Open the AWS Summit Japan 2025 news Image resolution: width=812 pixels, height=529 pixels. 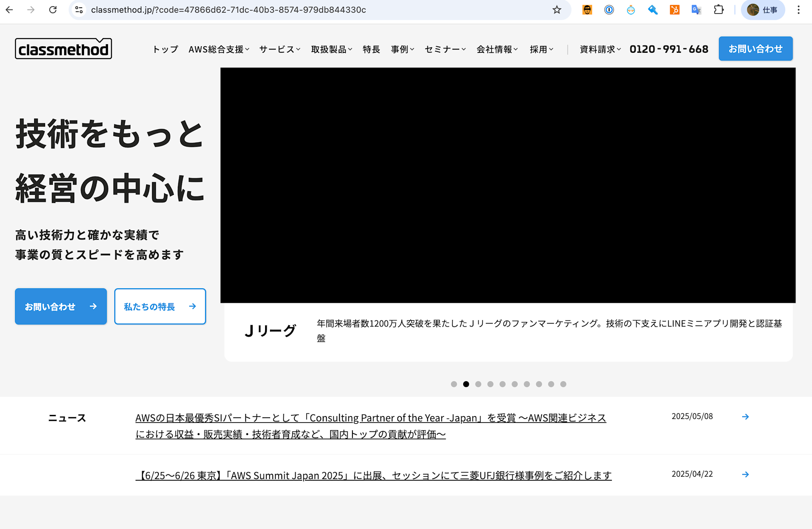tap(374, 475)
